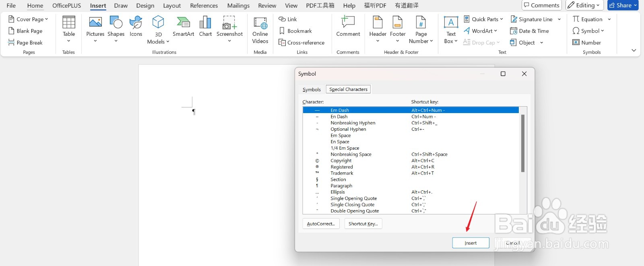Cancel the Symbol dialog

click(512, 243)
